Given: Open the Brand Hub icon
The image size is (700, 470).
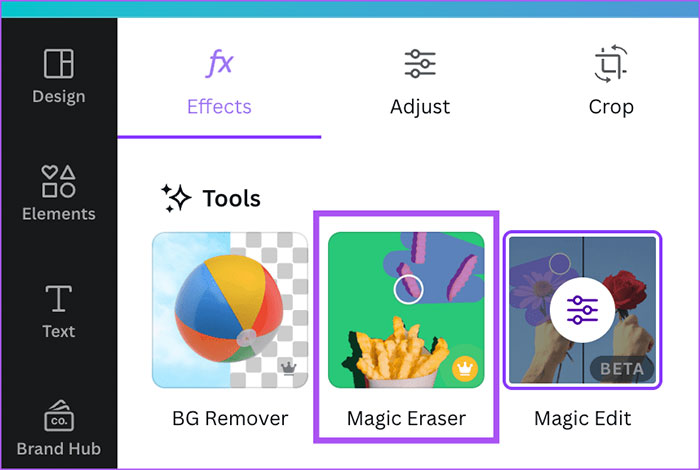Looking at the screenshot, I should pos(59,416).
